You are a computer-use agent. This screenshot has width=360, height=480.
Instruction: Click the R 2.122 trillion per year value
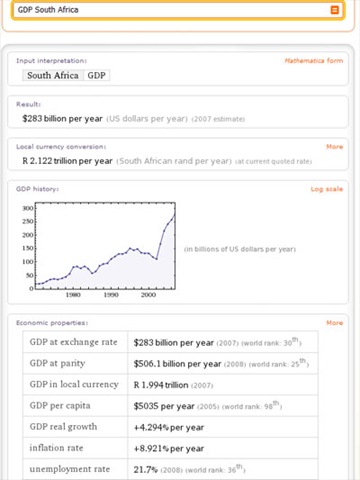pos(67,161)
